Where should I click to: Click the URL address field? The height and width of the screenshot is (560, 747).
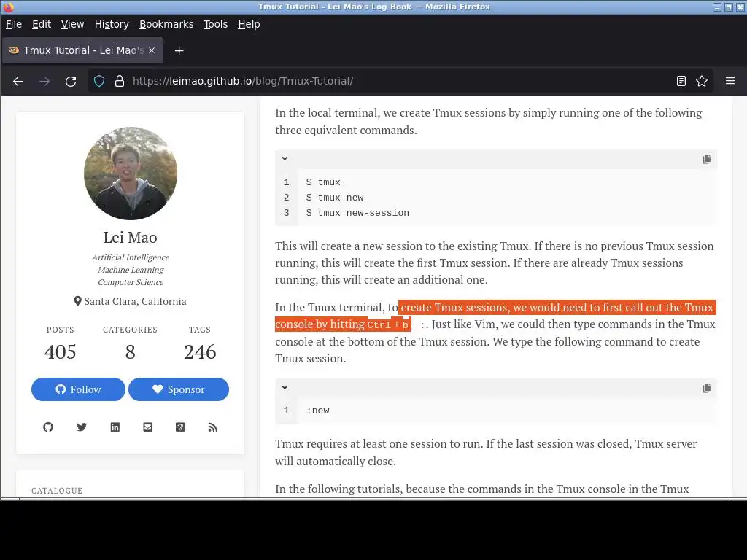[x=400, y=81]
